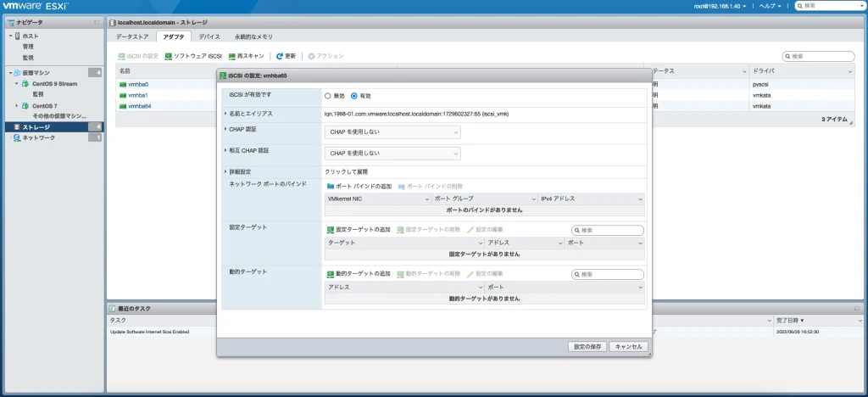The image size is (868, 397).
Task: Click the ポート バインドの削除 icon
Action: (x=401, y=187)
